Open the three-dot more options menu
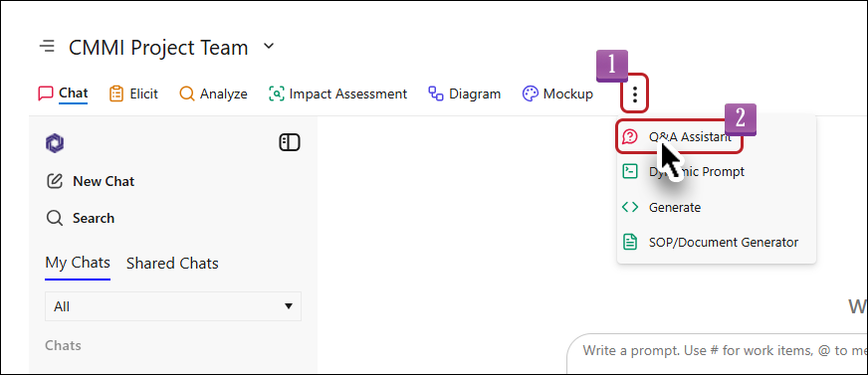The image size is (868, 375). (635, 94)
